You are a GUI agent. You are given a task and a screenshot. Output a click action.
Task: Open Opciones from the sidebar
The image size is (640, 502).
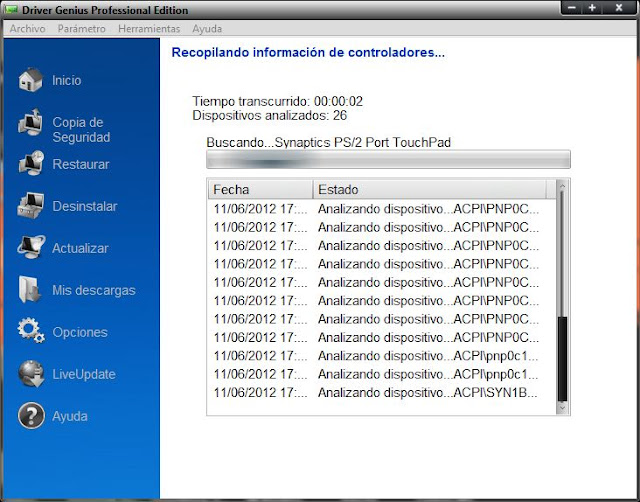[x=80, y=332]
